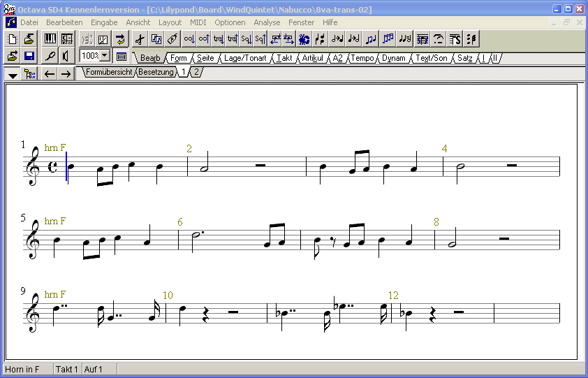588x378 pixels.
Task: Click the copy music notes icon
Action: (x=156, y=39)
